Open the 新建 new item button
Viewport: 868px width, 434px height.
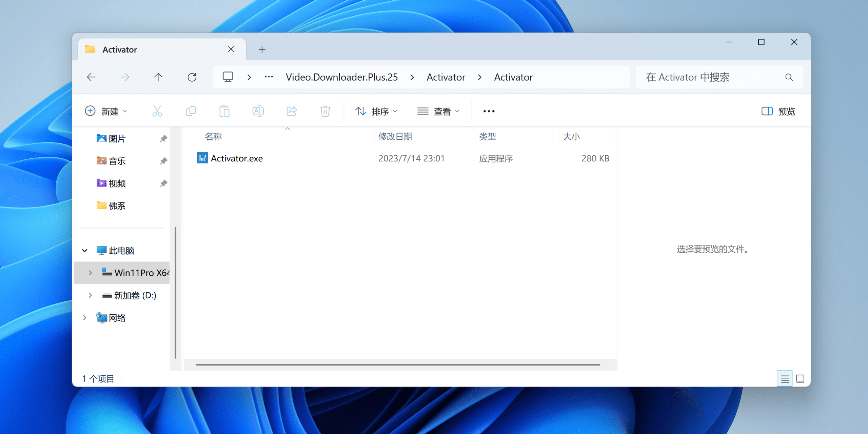105,111
